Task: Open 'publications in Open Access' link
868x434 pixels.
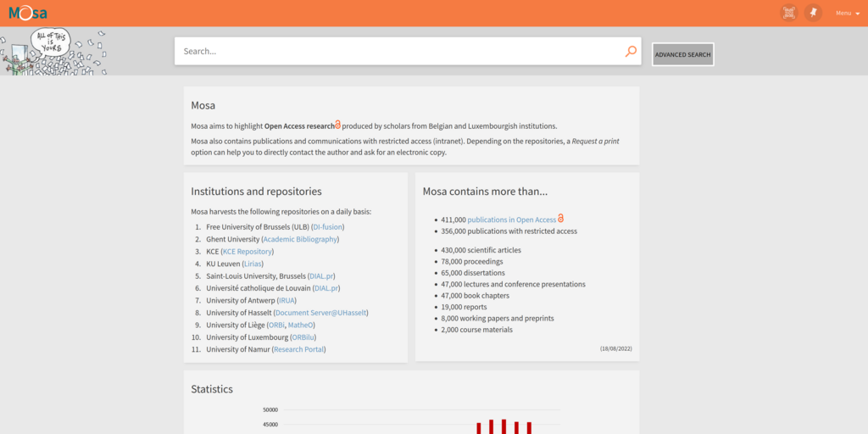Action: click(x=511, y=220)
